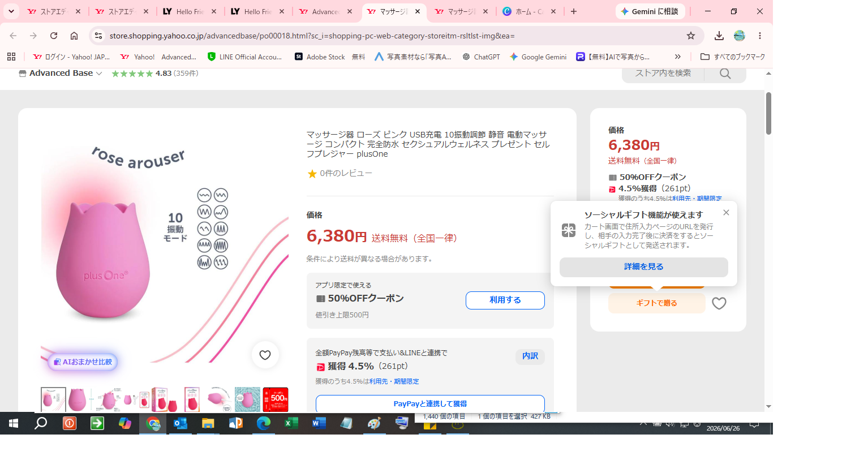868x473 pixels.
Task: Open the すべてのブックマーク folder
Action: (x=733, y=57)
